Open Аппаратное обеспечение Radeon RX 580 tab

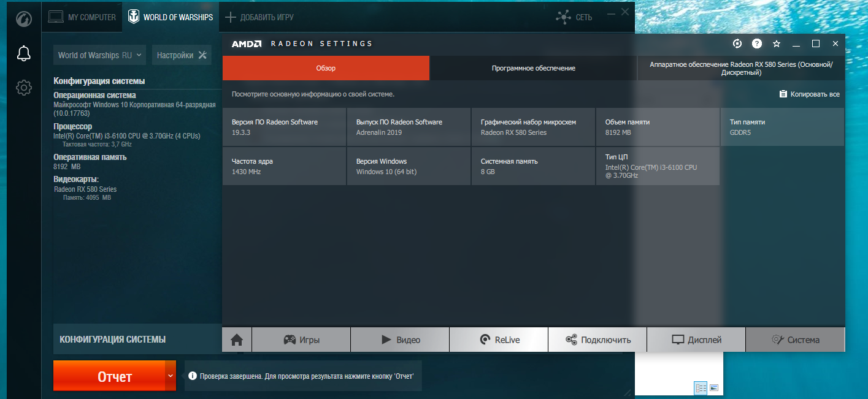point(741,68)
